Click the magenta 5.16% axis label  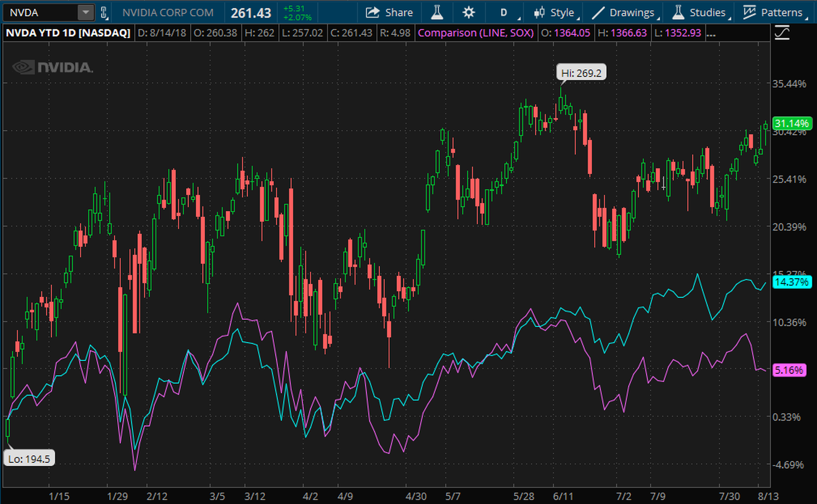coord(790,370)
